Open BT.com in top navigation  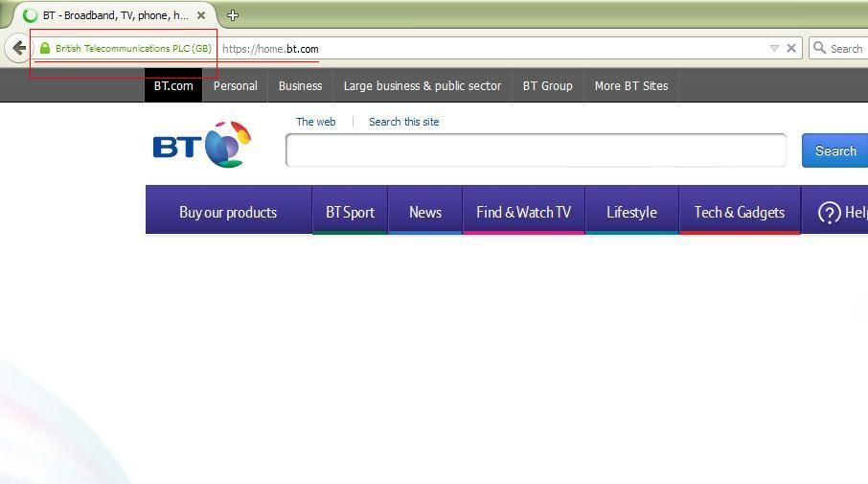coord(173,86)
